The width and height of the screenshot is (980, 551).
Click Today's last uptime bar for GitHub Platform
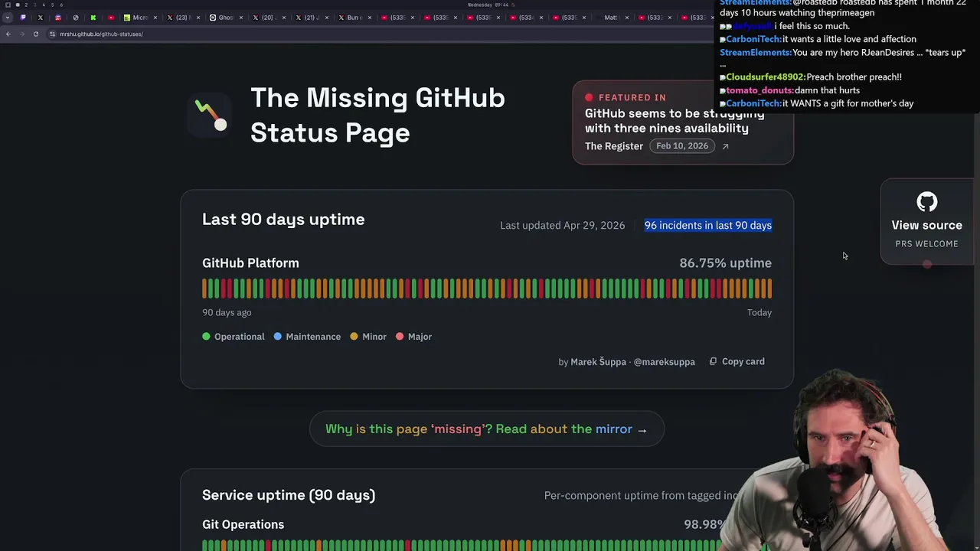769,289
